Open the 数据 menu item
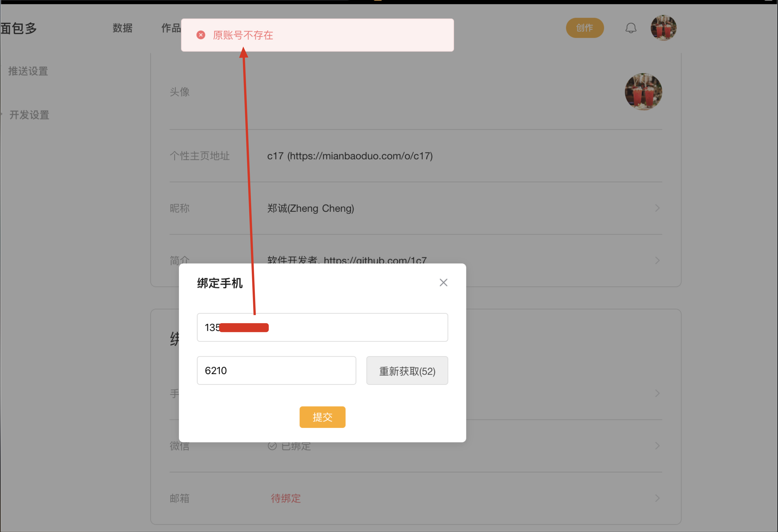Image resolution: width=778 pixels, height=532 pixels. click(122, 28)
